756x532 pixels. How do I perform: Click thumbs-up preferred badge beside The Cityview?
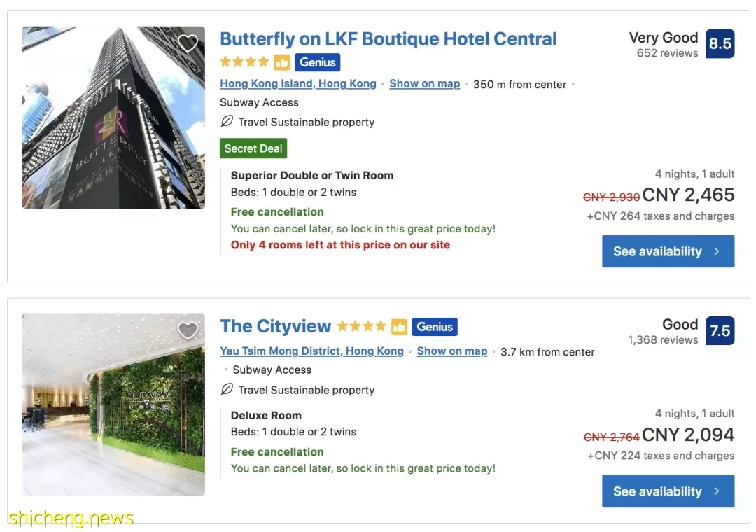tap(399, 326)
